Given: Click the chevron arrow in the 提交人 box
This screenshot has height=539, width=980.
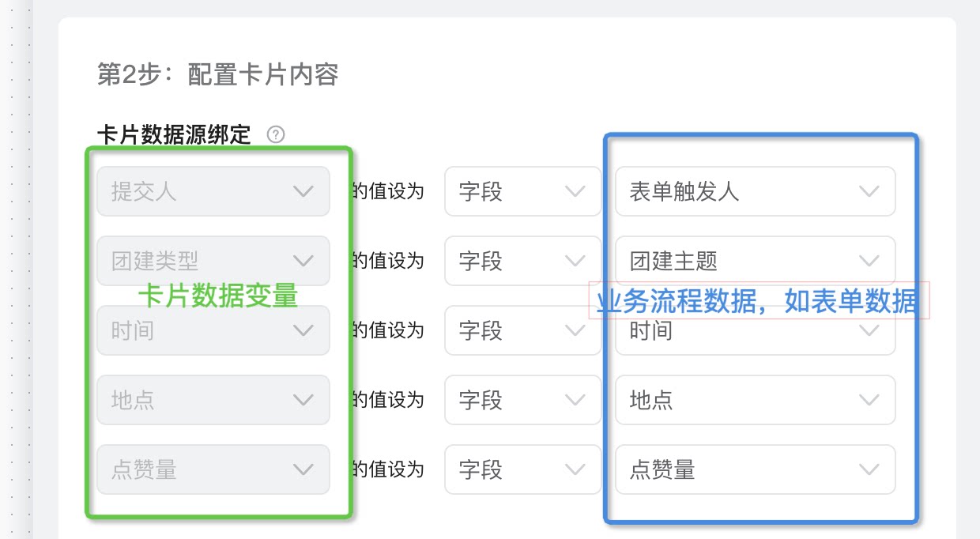Looking at the screenshot, I should tap(303, 191).
